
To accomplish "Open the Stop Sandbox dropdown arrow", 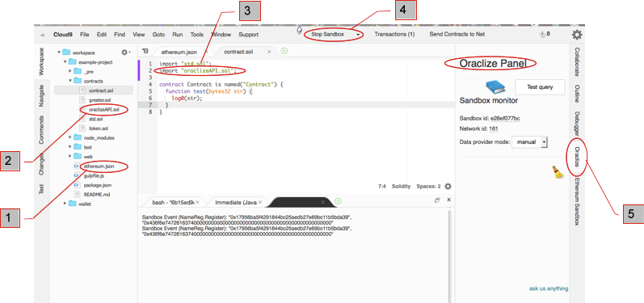I will [x=358, y=35].
